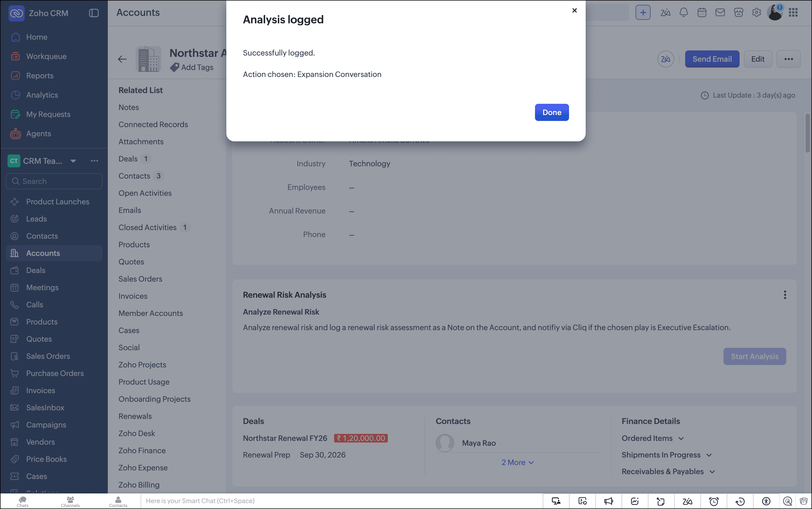Open the Price Books module
This screenshot has width=812, height=509.
[x=46, y=459]
